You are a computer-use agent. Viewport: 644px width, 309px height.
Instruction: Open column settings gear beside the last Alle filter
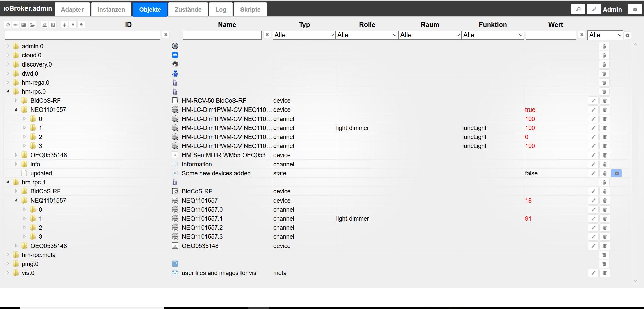click(627, 35)
